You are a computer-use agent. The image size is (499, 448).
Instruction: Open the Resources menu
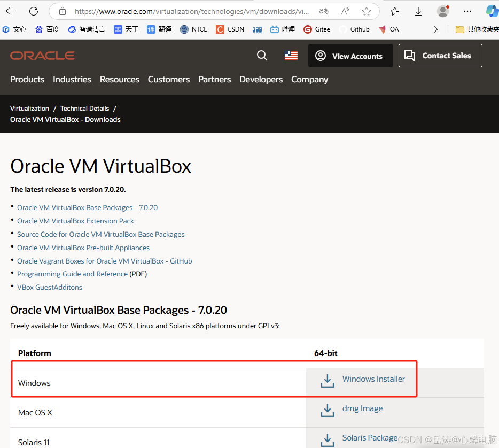119,79
